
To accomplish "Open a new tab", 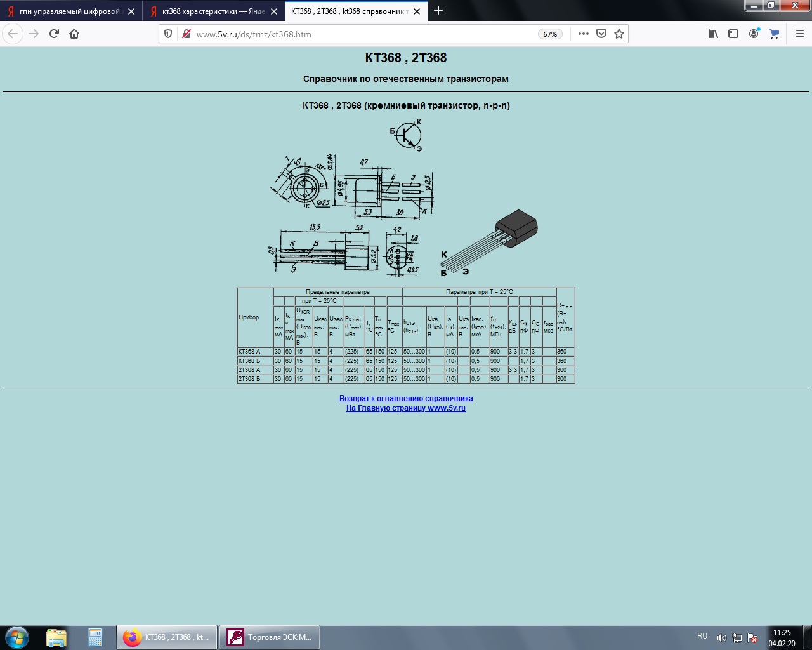I will tap(438, 11).
